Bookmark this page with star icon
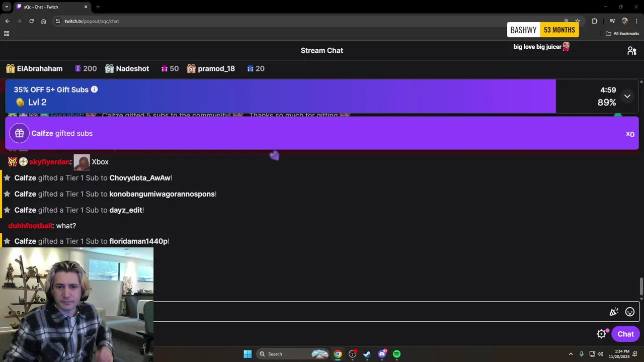The height and width of the screenshot is (362, 644). click(x=578, y=21)
